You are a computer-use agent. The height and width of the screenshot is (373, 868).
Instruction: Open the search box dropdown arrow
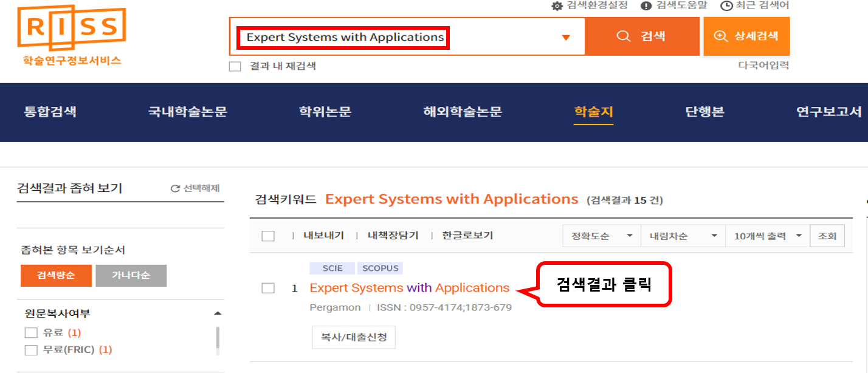coord(566,38)
